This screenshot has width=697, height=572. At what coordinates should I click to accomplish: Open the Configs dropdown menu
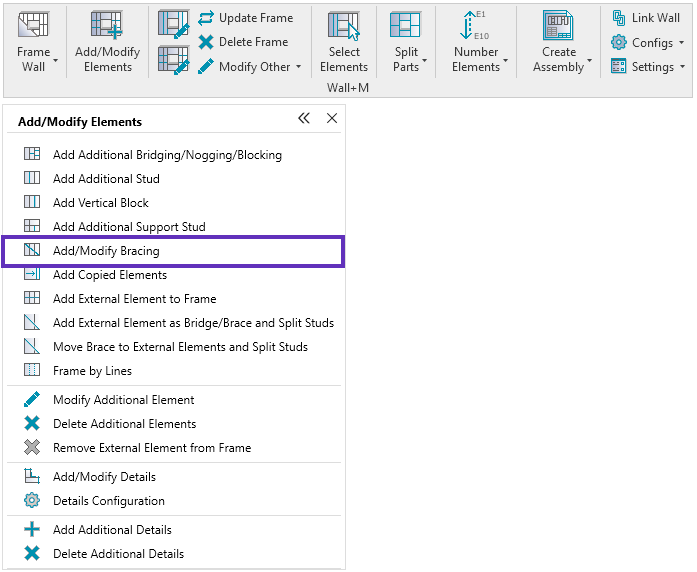[x=682, y=43]
